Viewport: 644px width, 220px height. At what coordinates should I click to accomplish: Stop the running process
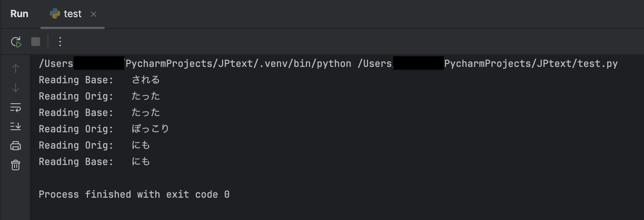point(36,42)
